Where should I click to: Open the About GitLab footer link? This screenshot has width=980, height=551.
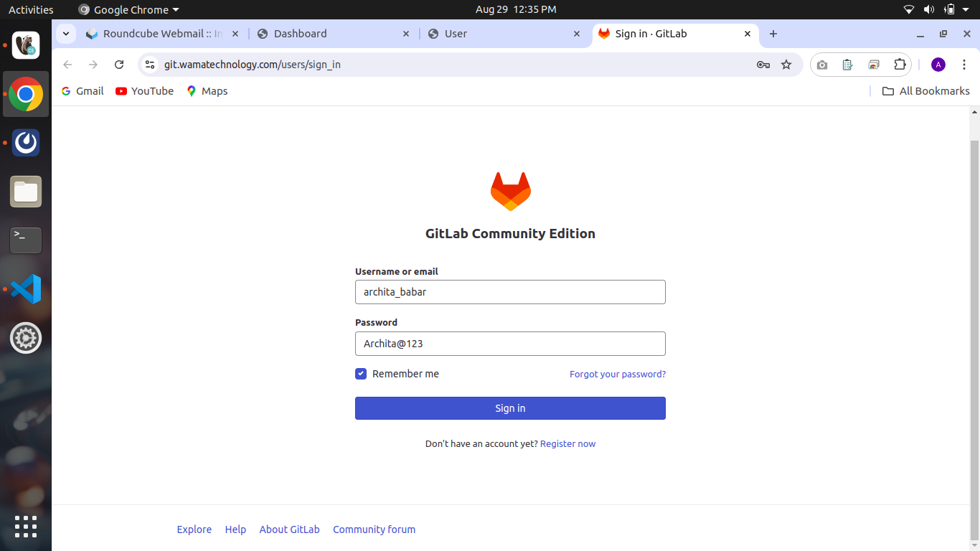[x=290, y=529]
